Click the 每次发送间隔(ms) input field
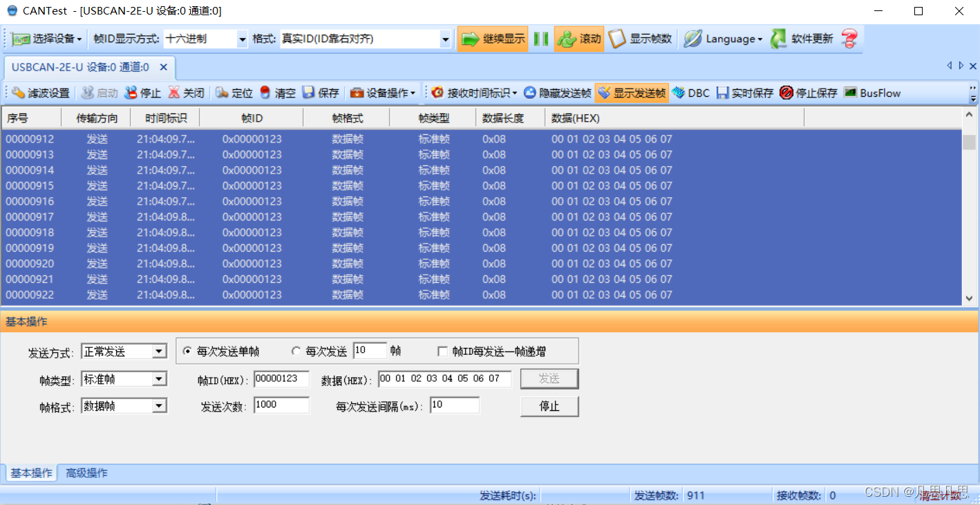The image size is (980, 505). [455, 405]
